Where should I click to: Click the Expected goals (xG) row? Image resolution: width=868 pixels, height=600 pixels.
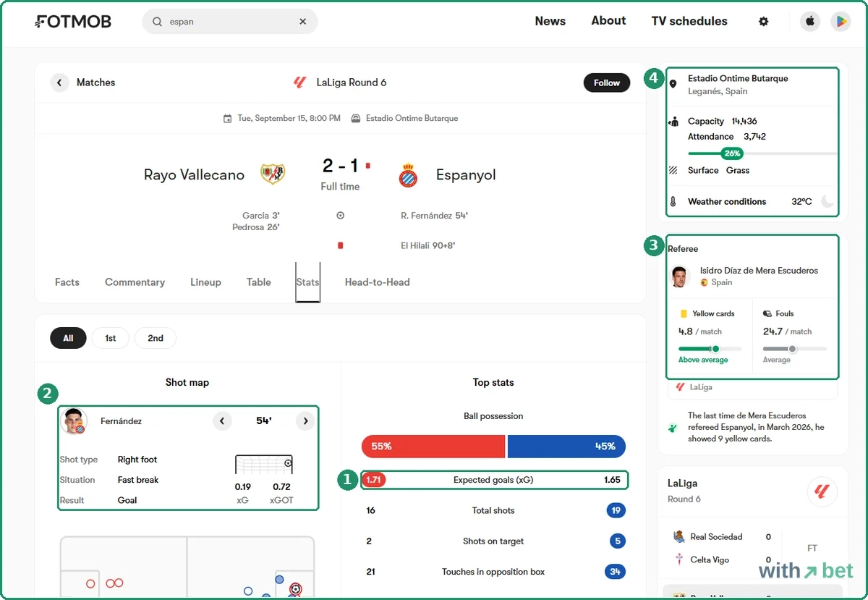494,480
